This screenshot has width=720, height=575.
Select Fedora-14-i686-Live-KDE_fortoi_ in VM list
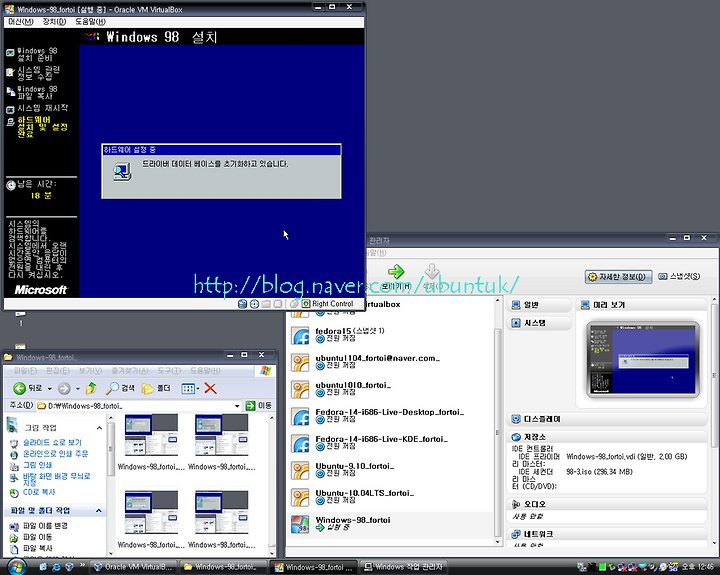point(390,443)
